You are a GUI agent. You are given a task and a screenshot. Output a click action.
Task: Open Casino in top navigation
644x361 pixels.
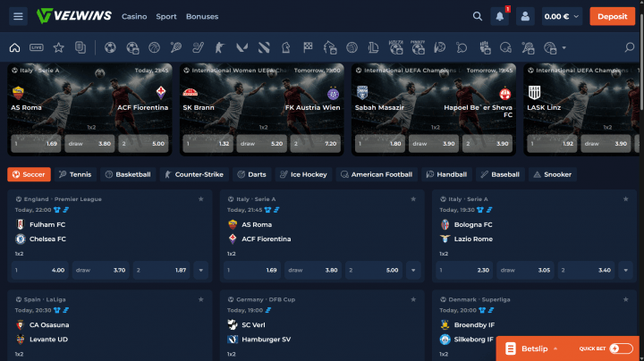pos(134,16)
